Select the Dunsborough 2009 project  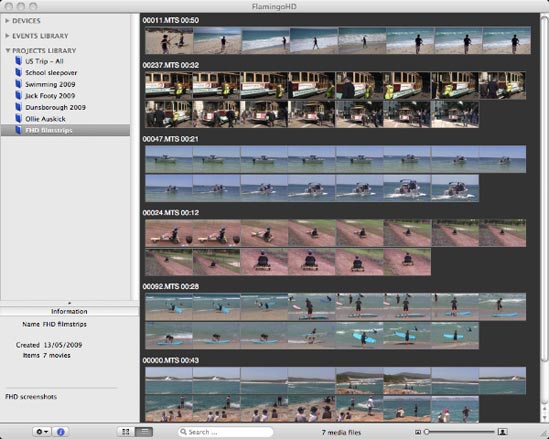click(x=65, y=107)
